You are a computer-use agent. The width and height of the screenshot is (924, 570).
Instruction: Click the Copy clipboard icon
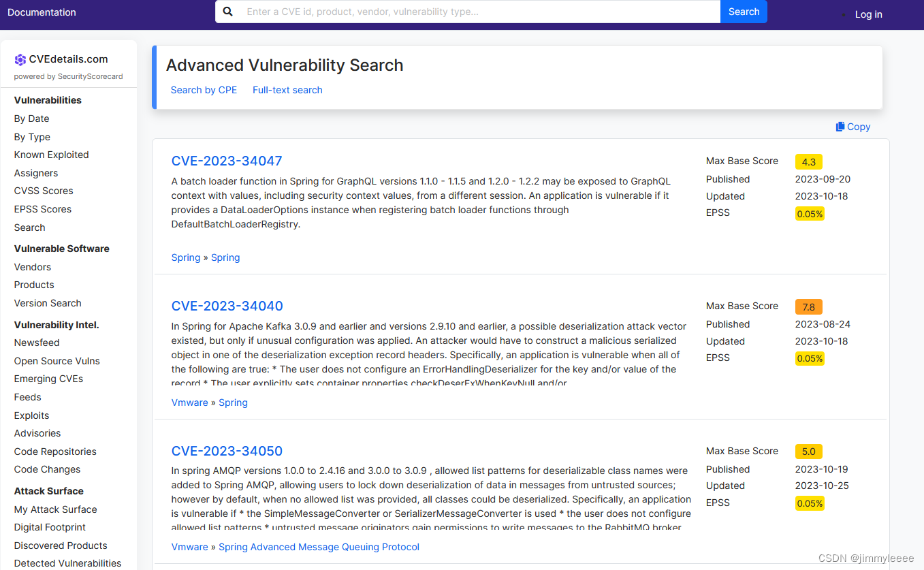coord(840,127)
